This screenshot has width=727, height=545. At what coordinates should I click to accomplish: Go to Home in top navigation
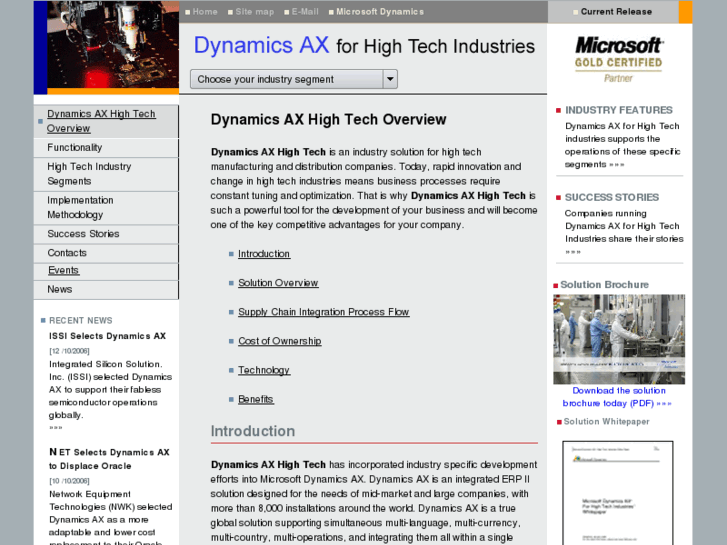pos(205,12)
